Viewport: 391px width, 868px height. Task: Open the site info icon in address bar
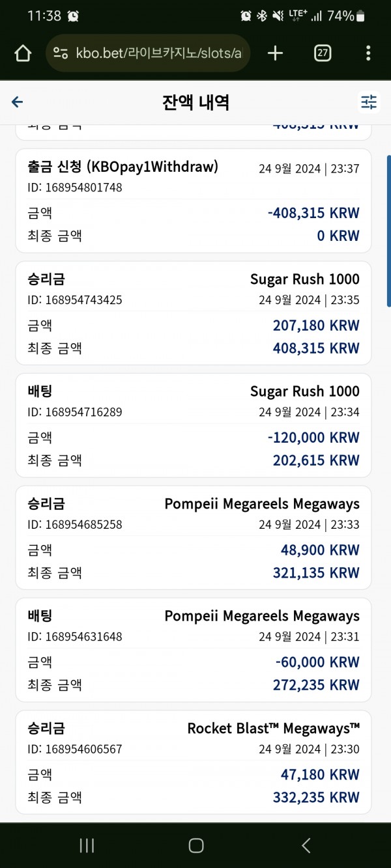61,53
